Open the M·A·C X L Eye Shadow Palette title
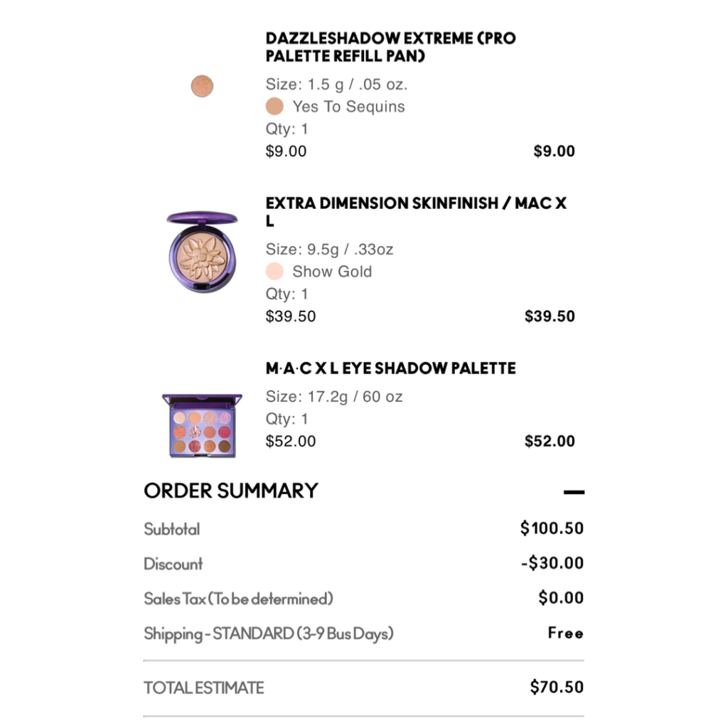728x728 pixels. [x=390, y=368]
